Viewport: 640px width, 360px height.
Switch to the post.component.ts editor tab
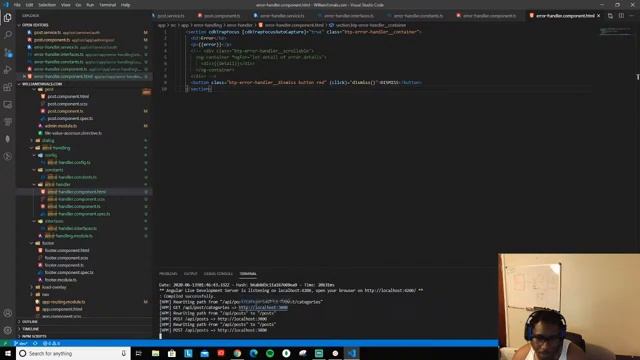(221, 16)
